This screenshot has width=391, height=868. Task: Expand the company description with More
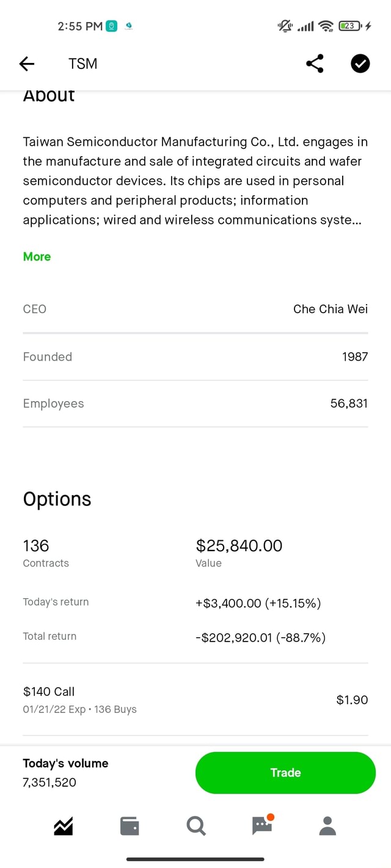[37, 256]
